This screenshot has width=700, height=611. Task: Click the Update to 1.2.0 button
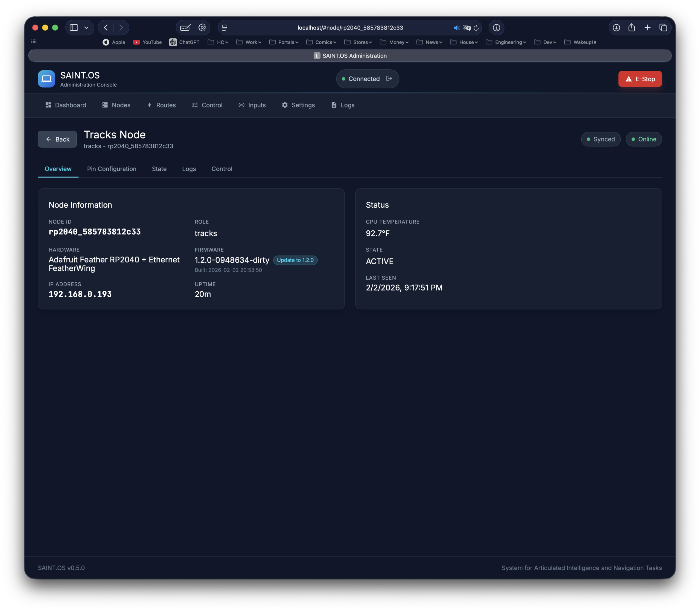coord(295,260)
